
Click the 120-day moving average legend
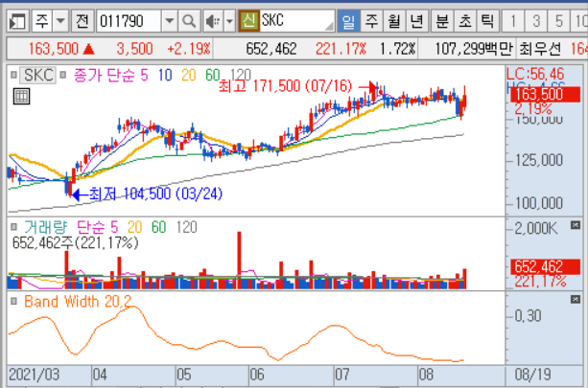coord(240,76)
